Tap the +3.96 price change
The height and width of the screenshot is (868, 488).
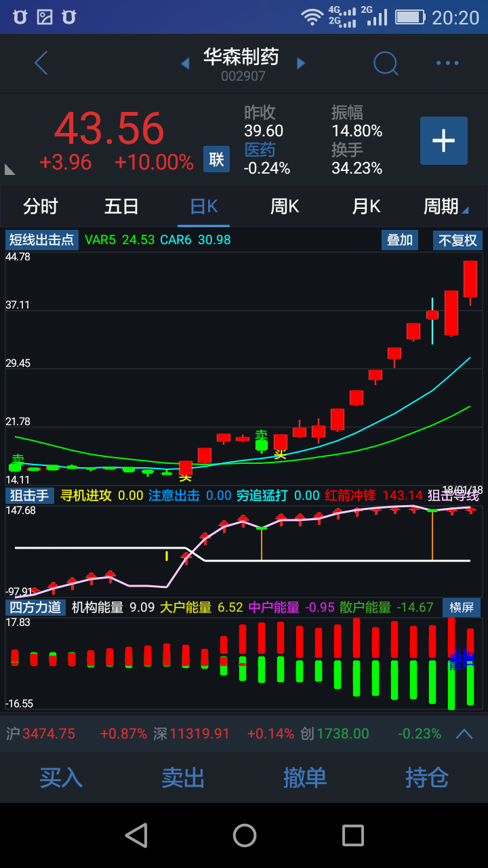pos(65,162)
